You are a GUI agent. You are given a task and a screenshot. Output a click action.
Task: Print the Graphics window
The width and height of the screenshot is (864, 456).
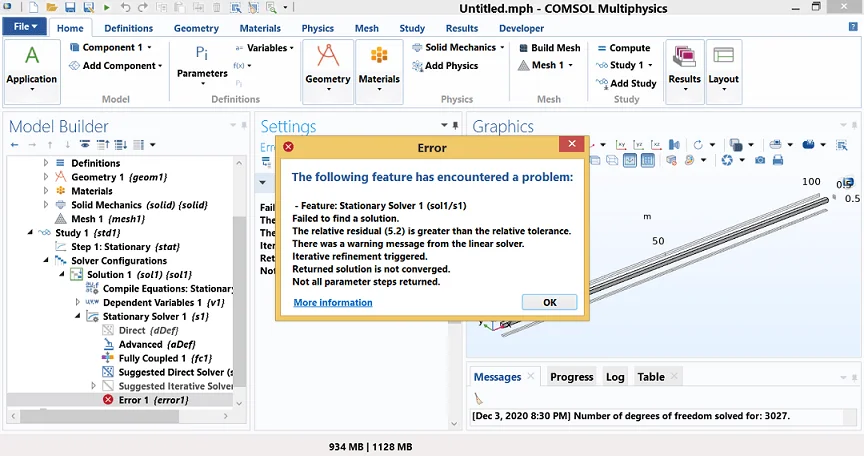[777, 160]
